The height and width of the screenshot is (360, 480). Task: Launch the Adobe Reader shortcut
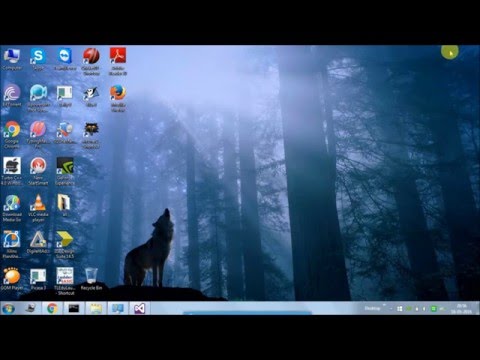pyautogui.click(x=118, y=61)
